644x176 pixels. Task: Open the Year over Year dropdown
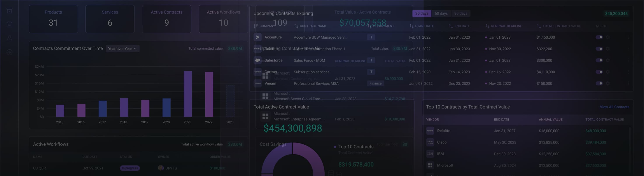[x=122, y=49]
